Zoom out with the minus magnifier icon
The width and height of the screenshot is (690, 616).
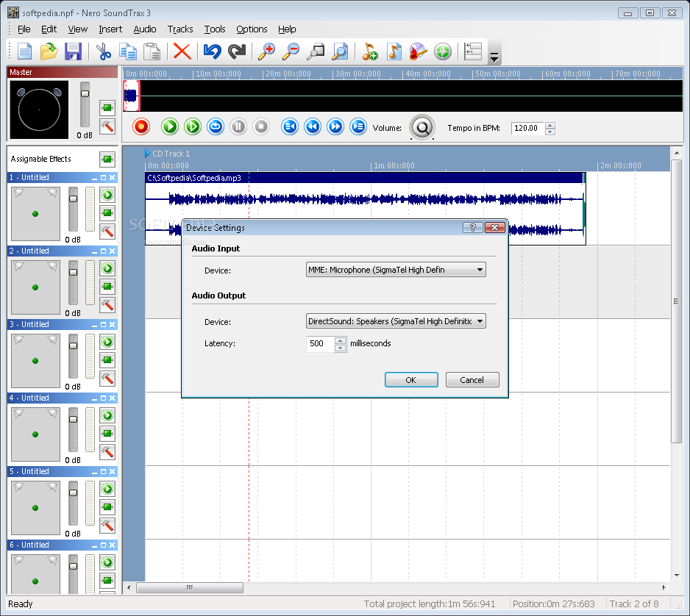[x=291, y=51]
